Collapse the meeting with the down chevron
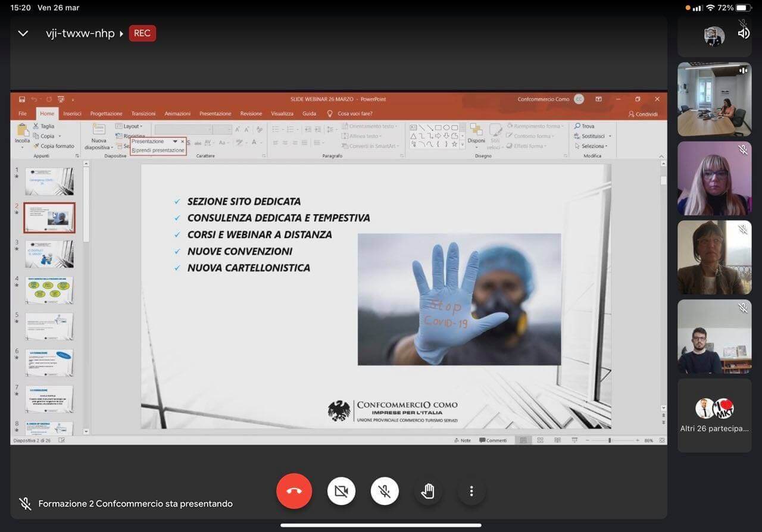The height and width of the screenshot is (532, 762). (23, 33)
